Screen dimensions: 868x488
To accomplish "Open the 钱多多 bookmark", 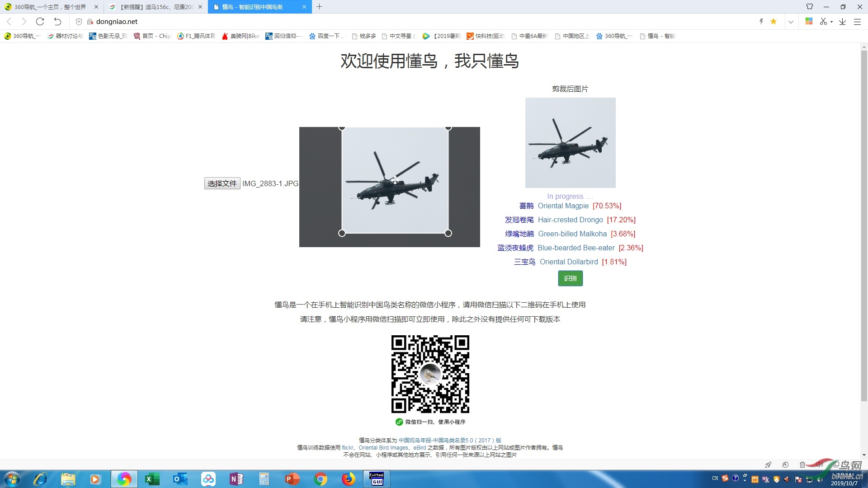I will [364, 36].
